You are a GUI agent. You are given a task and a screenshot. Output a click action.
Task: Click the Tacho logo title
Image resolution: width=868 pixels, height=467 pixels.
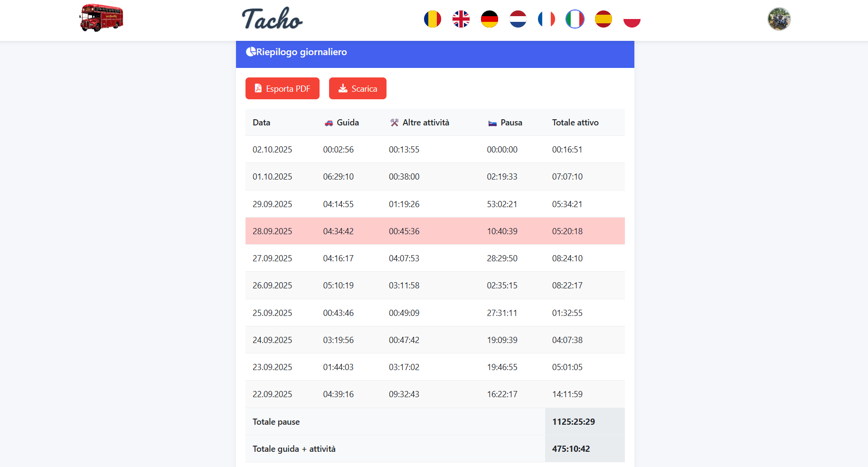[272, 19]
